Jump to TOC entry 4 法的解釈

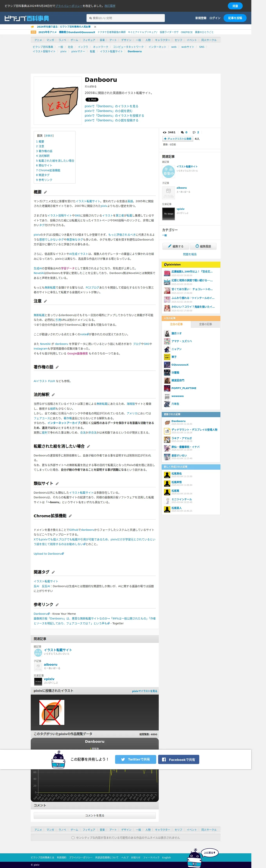tap(43, 156)
